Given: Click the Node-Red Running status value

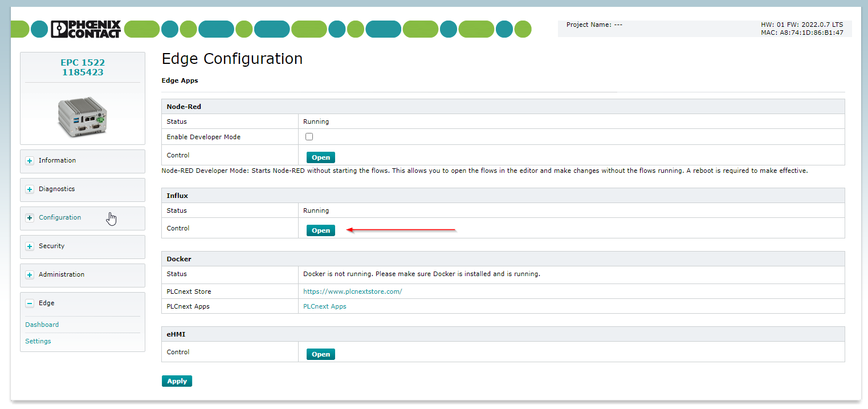Looking at the screenshot, I should pyautogui.click(x=316, y=122).
